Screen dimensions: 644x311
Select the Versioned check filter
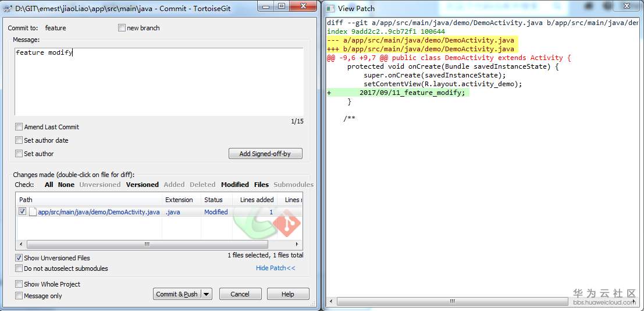(142, 185)
